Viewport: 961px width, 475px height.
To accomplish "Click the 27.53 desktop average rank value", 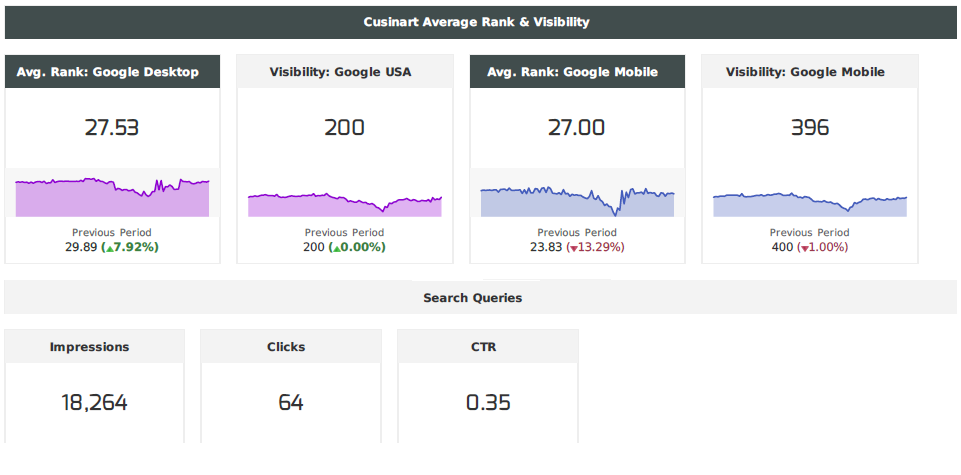I will (112, 128).
